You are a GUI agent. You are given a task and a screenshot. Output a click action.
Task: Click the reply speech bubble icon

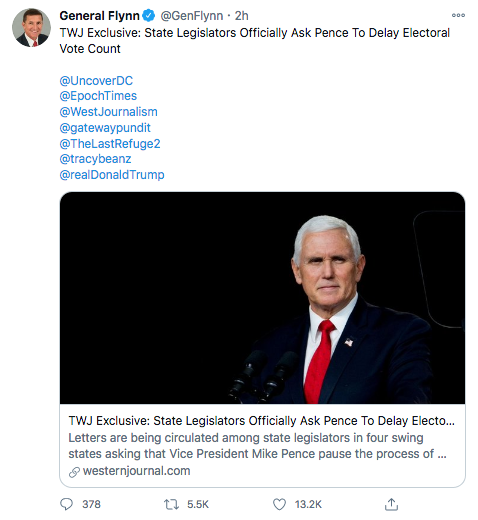pos(66,504)
